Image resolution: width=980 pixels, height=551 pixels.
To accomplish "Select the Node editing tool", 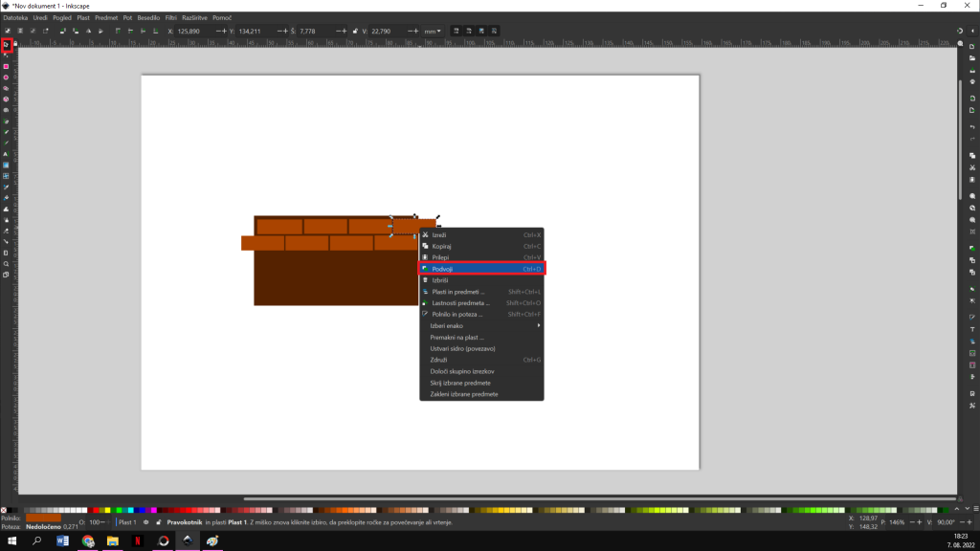I will tap(7, 55).
